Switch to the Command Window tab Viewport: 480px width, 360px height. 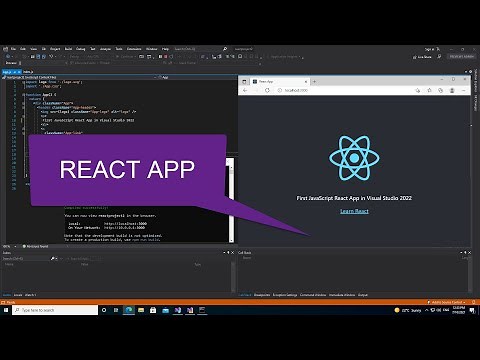(x=313, y=295)
